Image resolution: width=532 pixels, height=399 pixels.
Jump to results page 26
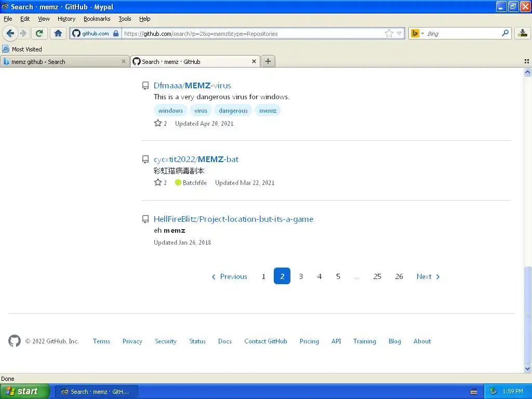coord(399,276)
